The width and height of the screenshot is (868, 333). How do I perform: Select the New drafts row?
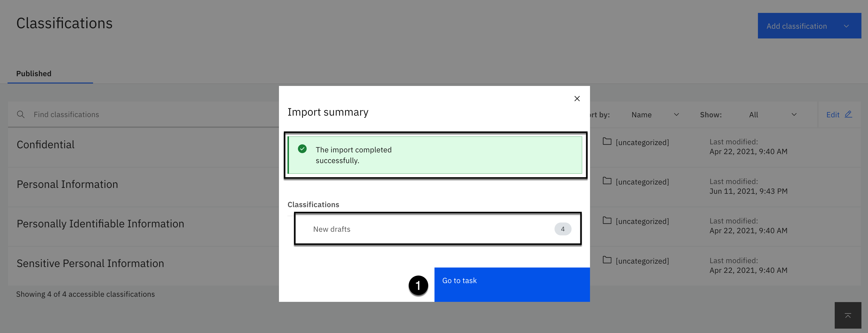tap(437, 229)
